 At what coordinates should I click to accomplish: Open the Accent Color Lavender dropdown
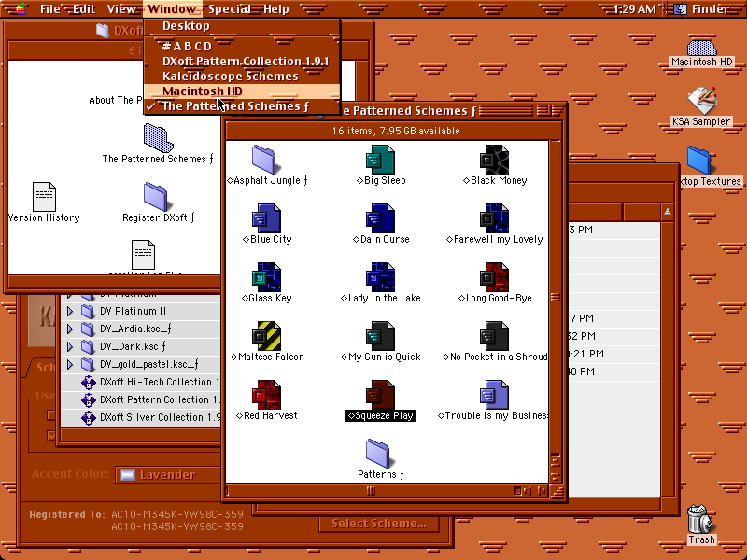coord(168,475)
